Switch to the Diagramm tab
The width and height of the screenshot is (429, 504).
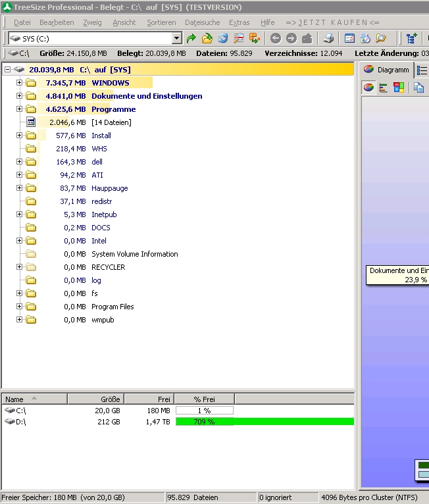click(386, 70)
